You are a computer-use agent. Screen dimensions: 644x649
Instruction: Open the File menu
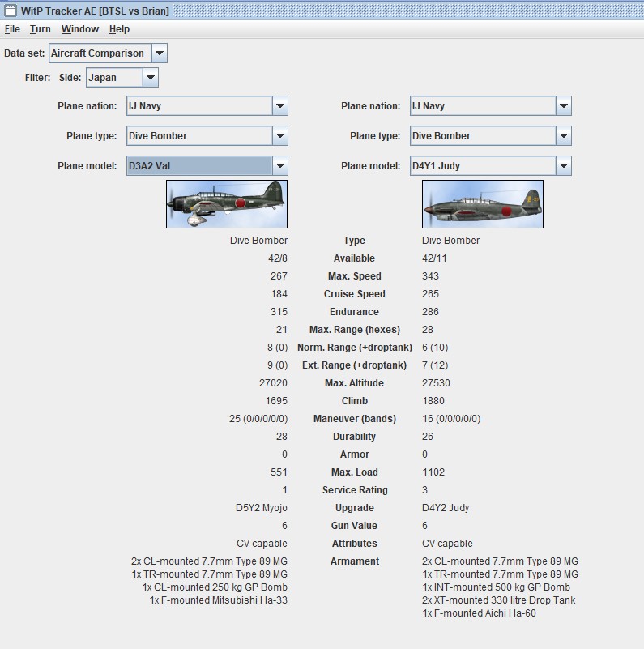tap(12, 29)
